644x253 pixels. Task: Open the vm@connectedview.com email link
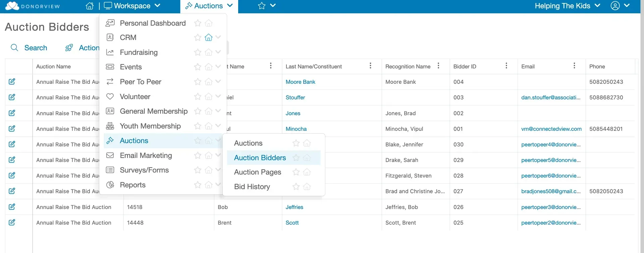coord(551,129)
